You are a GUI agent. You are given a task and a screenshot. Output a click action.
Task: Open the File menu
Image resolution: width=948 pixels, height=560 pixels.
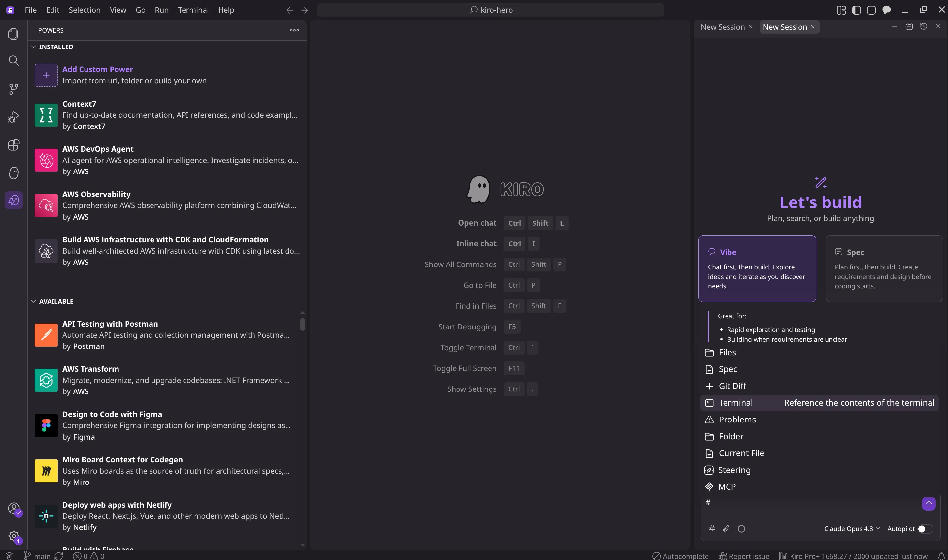pos(31,10)
